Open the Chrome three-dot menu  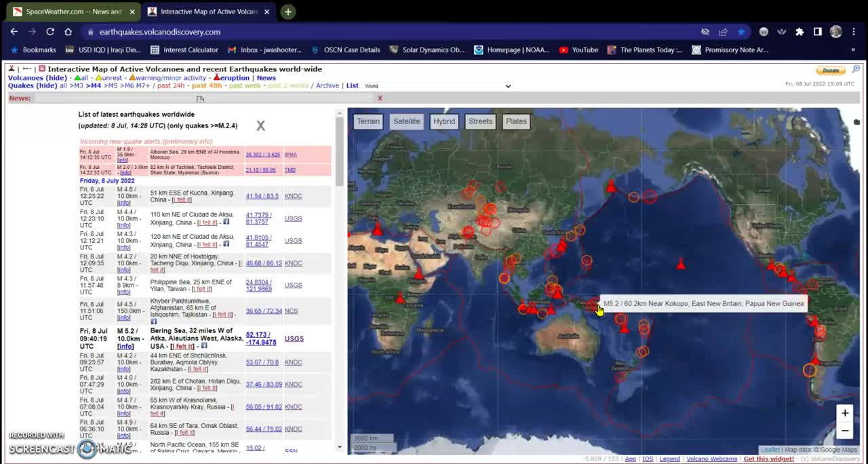point(853,32)
